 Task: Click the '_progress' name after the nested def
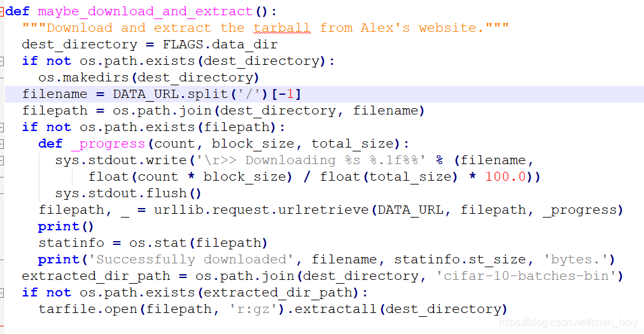pyautogui.click(x=108, y=144)
